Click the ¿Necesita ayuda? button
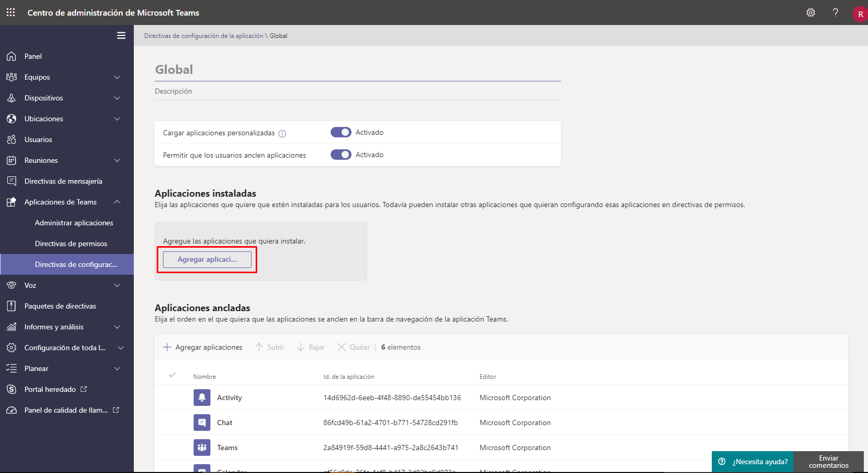The width and height of the screenshot is (868, 473). (x=753, y=462)
